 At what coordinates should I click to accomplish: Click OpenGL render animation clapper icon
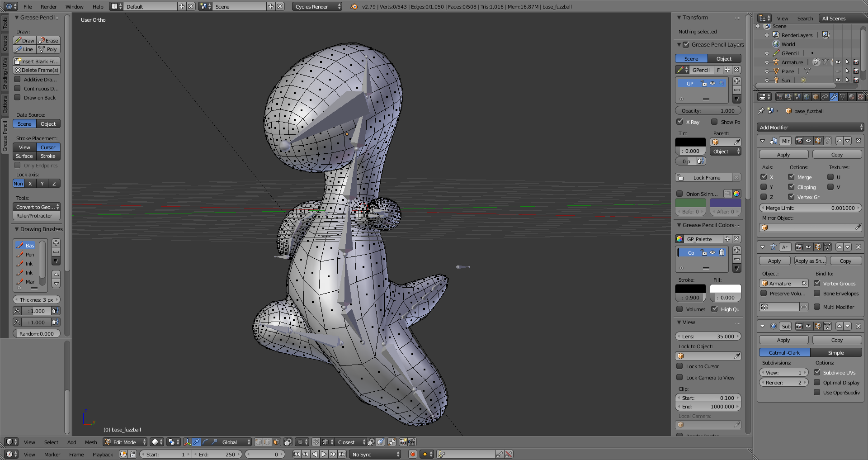click(x=412, y=442)
